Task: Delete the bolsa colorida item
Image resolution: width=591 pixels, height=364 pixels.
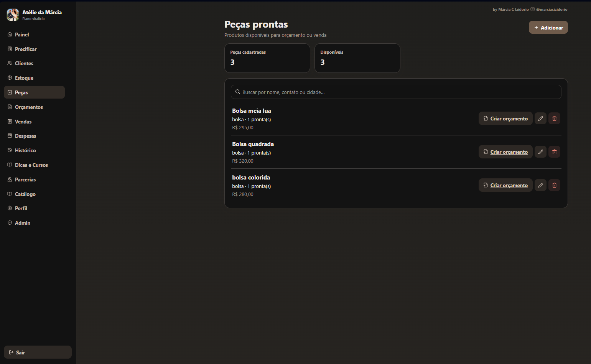Action: click(x=554, y=185)
